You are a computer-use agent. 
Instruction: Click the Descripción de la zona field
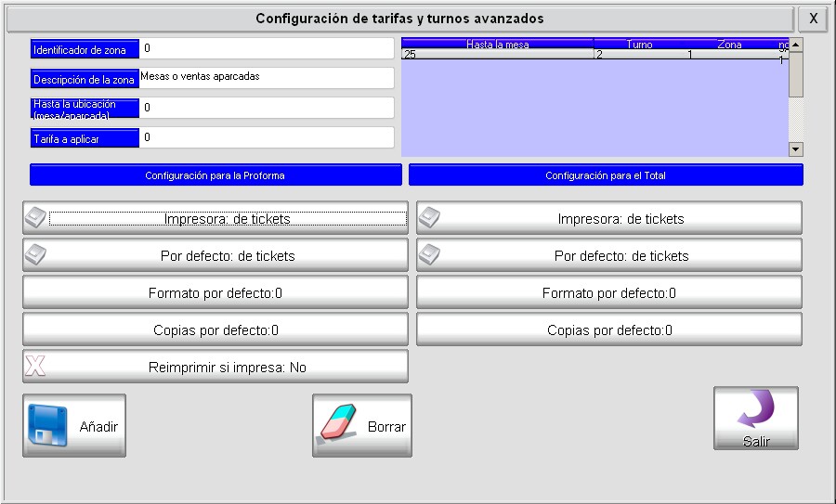coord(267,78)
